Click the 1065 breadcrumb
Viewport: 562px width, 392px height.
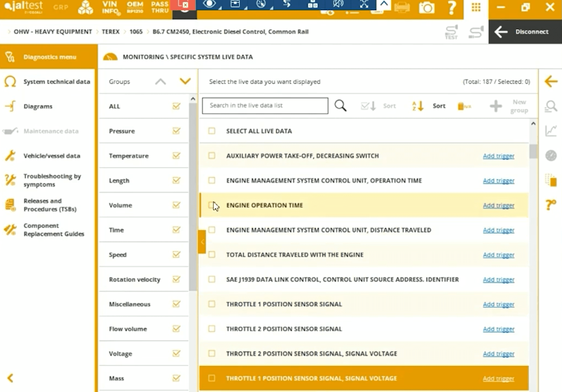coord(136,32)
